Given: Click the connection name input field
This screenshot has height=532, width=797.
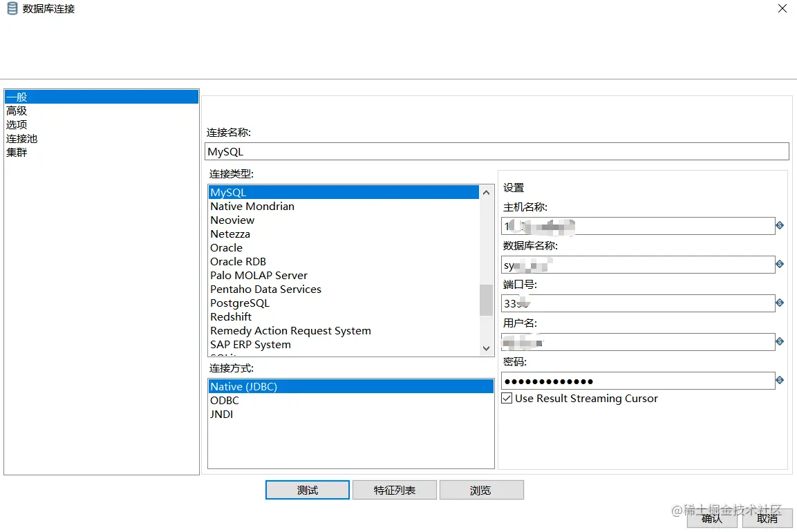Looking at the screenshot, I should point(497,151).
